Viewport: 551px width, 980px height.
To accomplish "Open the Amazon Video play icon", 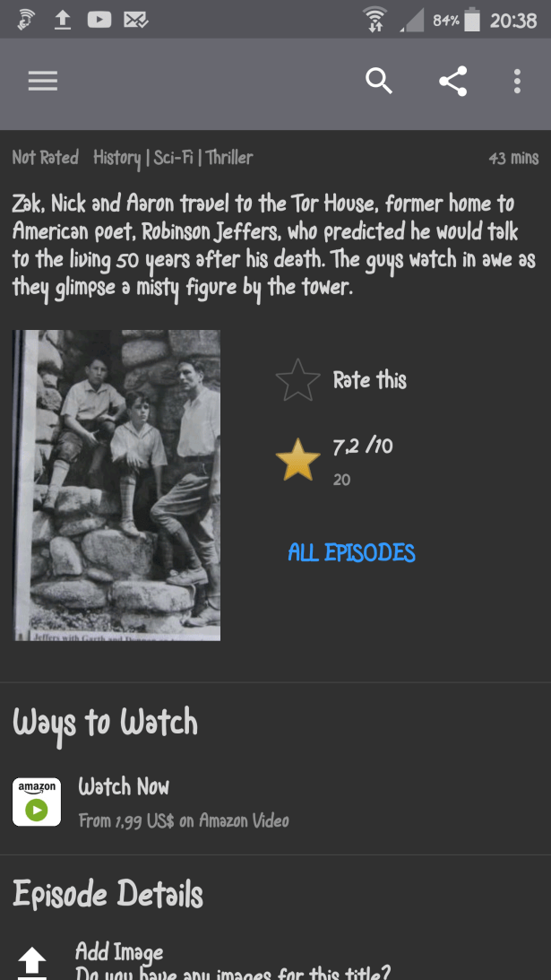I will click(37, 802).
